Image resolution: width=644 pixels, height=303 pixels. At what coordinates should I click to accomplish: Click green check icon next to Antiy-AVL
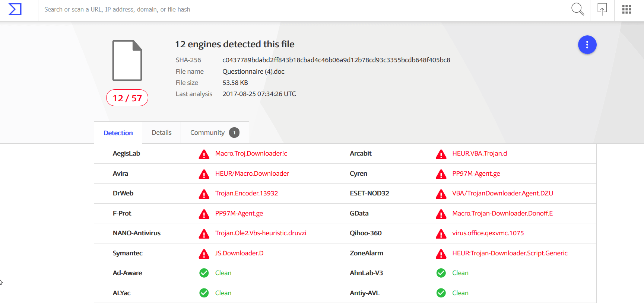(x=441, y=293)
